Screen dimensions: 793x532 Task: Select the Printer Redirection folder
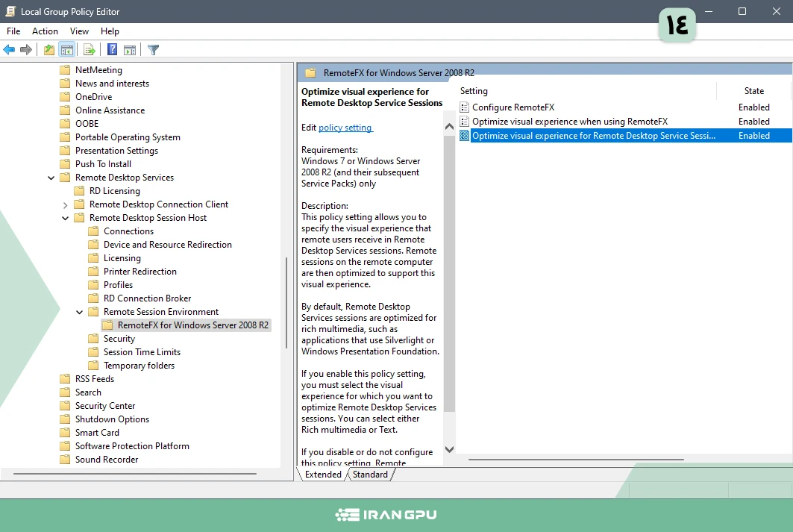tap(140, 272)
